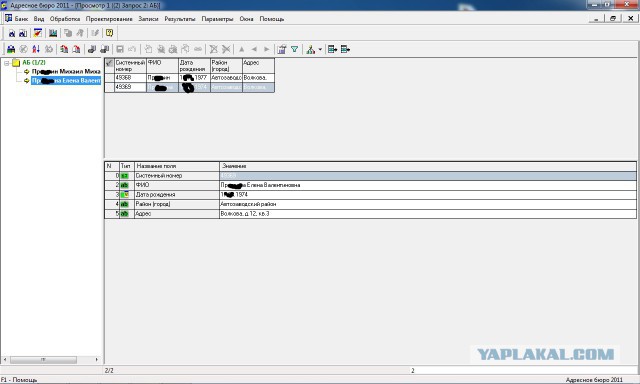Viewport: 640px width, 384px height.
Task: Open the Параметры menu
Action: 217,19
